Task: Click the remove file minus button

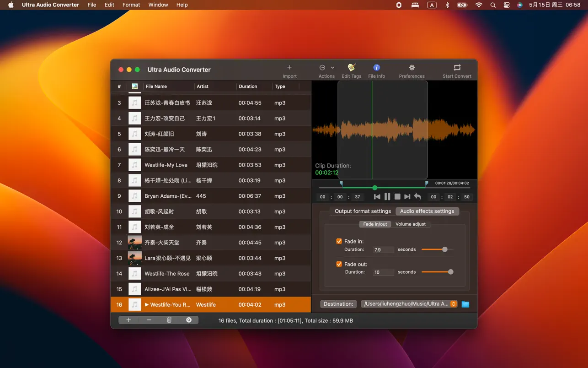Action: click(149, 320)
